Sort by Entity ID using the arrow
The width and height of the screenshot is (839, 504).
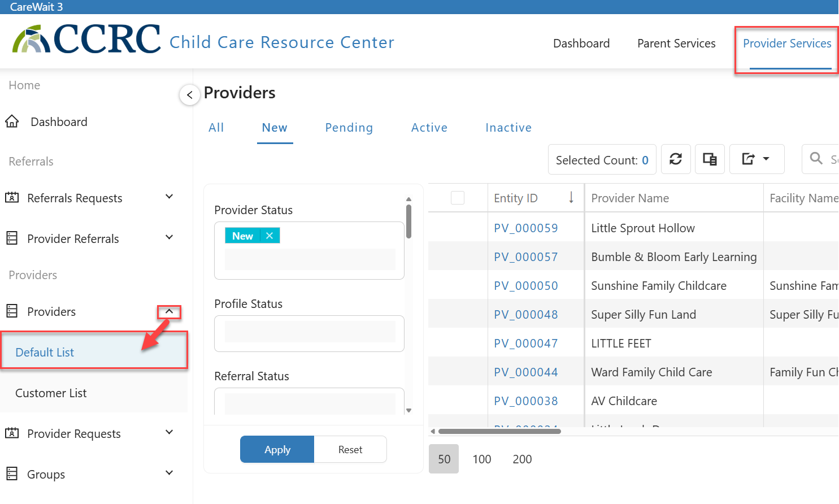coord(571,197)
